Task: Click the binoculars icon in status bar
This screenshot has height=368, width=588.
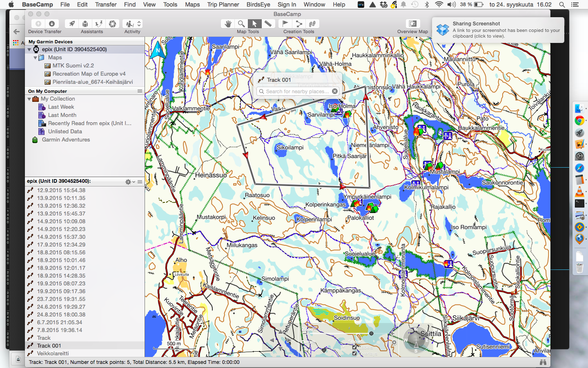Action: tap(543, 362)
